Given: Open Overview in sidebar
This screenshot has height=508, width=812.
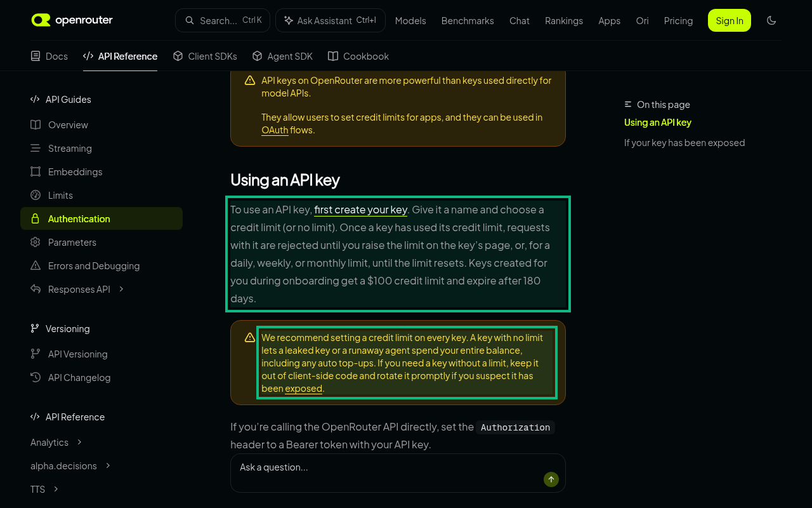Looking at the screenshot, I should point(101,124).
